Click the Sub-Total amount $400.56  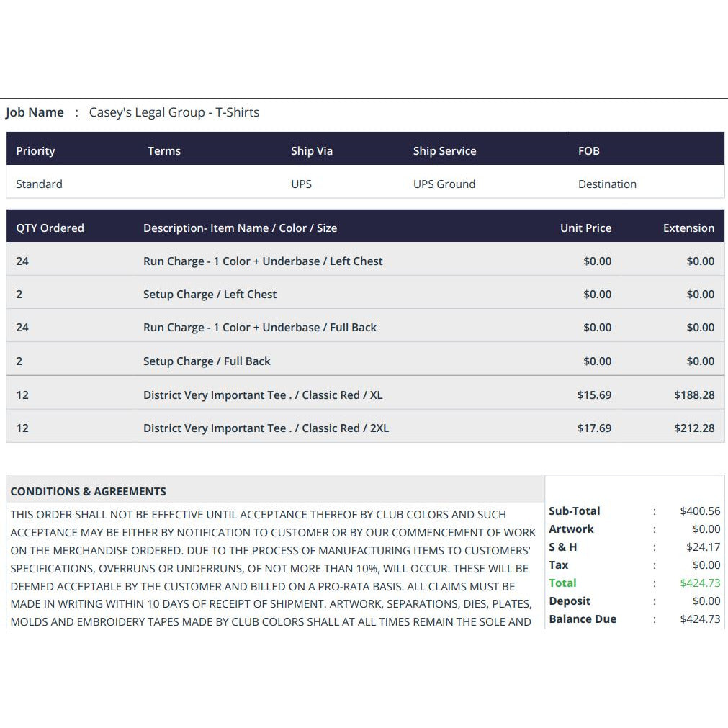coord(700,511)
